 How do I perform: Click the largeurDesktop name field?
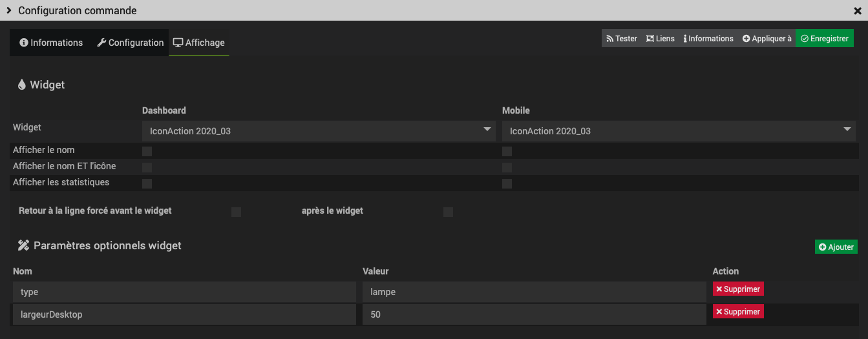click(184, 314)
